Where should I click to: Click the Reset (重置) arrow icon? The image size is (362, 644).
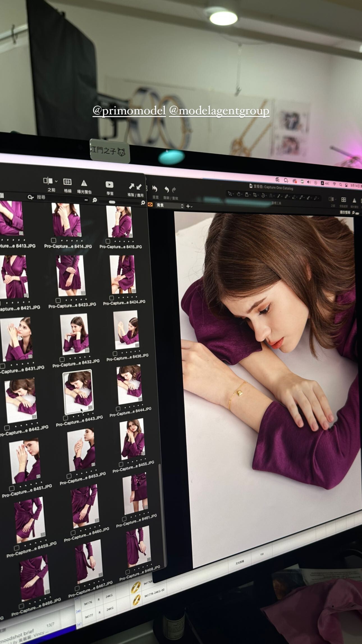point(155,188)
